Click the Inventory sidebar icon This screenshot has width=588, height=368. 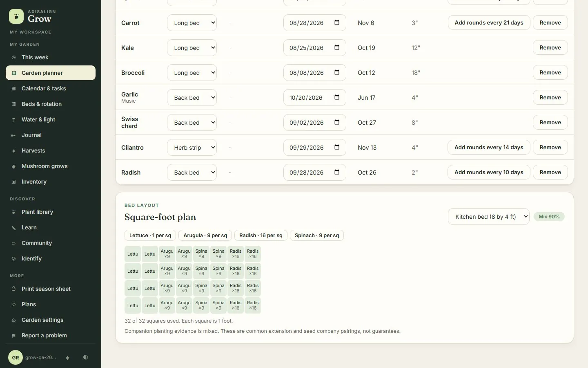pyautogui.click(x=13, y=182)
